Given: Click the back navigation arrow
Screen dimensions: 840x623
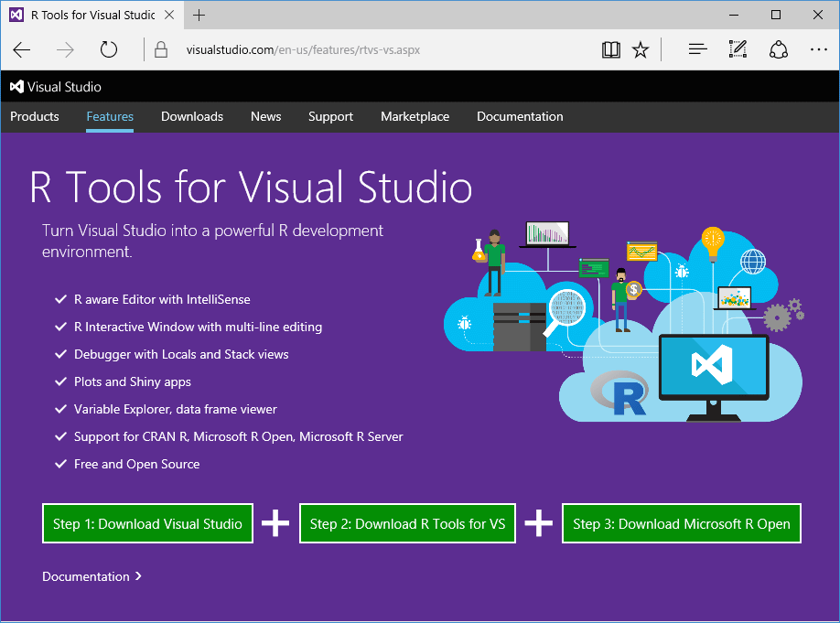Looking at the screenshot, I should tap(21, 49).
